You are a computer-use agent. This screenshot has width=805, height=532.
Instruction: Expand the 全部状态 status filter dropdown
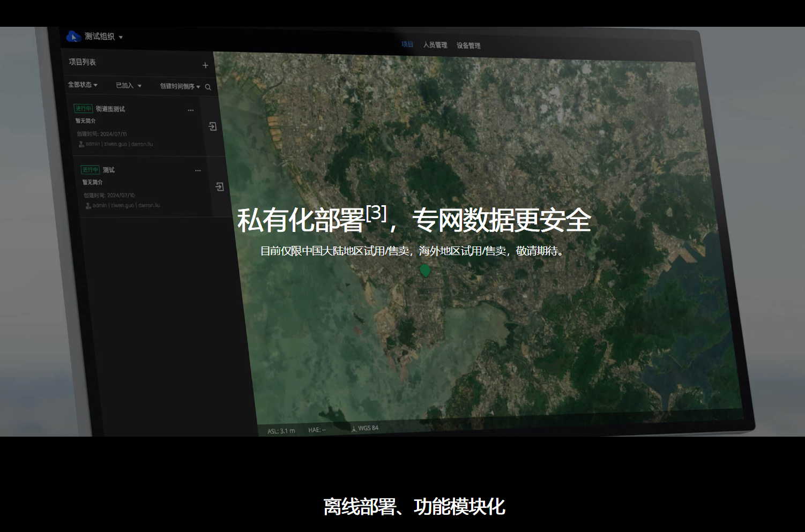pos(83,85)
